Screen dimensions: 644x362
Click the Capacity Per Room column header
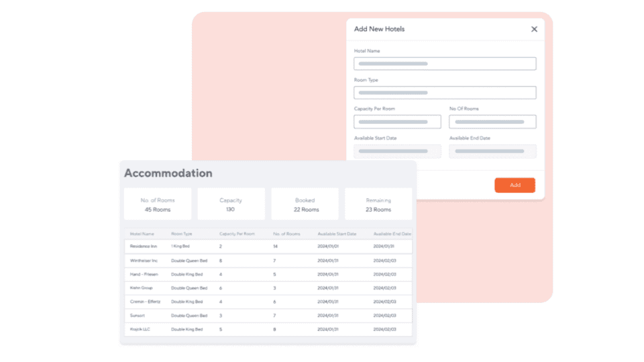[237, 234]
